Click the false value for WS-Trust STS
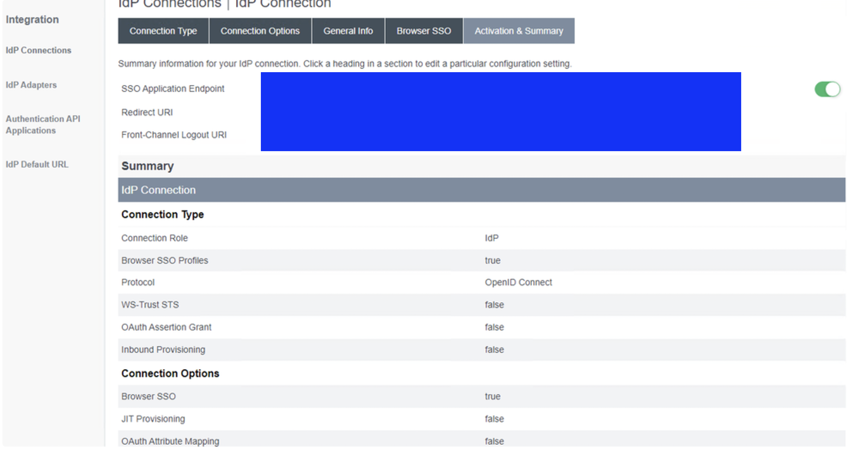 point(494,305)
